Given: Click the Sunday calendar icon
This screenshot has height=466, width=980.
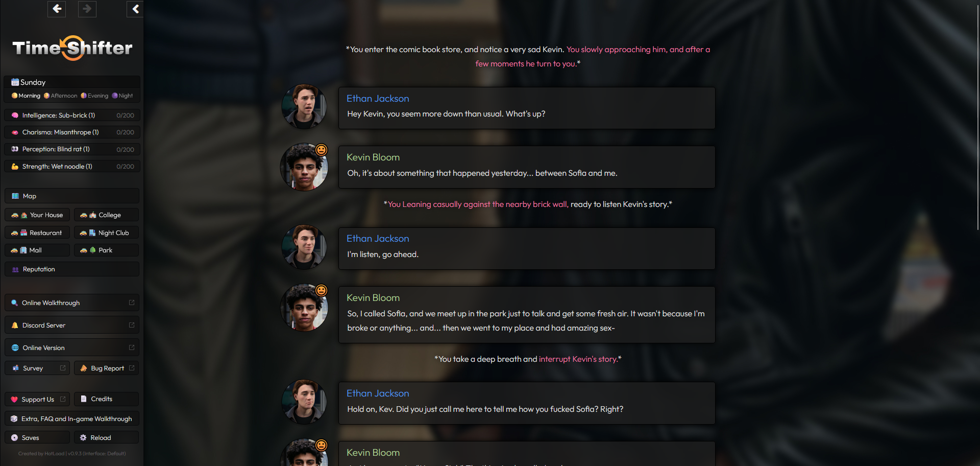Looking at the screenshot, I should [x=15, y=82].
